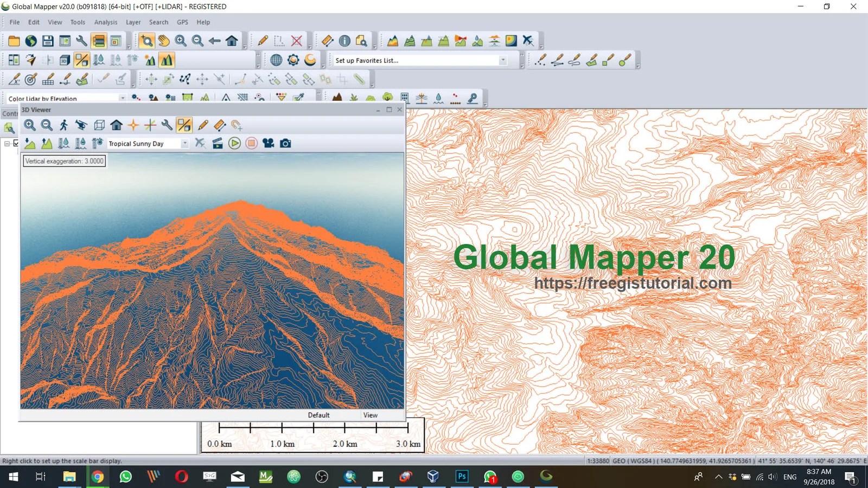Screen dimensions: 868x488
Task: Open Photoshop from the taskbar
Action: click(462, 477)
